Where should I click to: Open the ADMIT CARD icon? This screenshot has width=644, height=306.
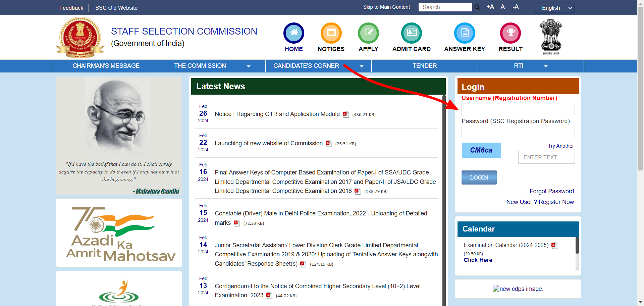(412, 33)
